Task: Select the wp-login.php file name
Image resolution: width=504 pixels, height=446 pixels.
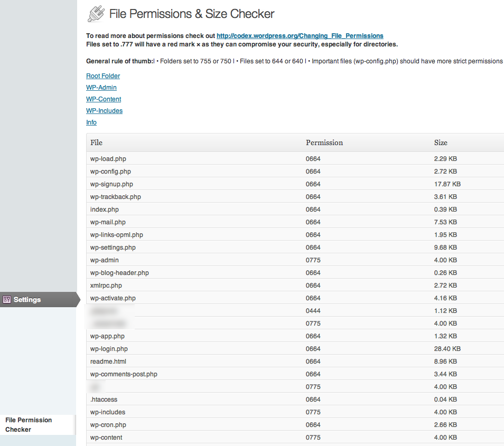Action: click(109, 349)
